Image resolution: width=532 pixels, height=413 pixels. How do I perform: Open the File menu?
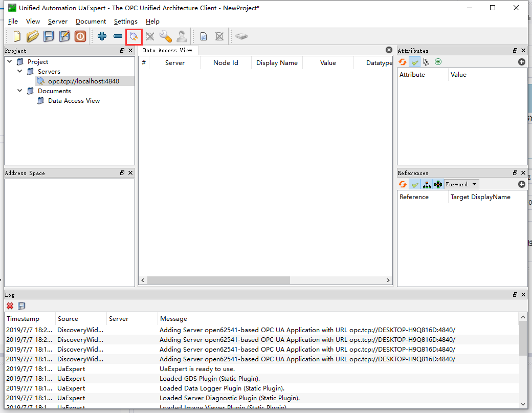click(x=13, y=21)
